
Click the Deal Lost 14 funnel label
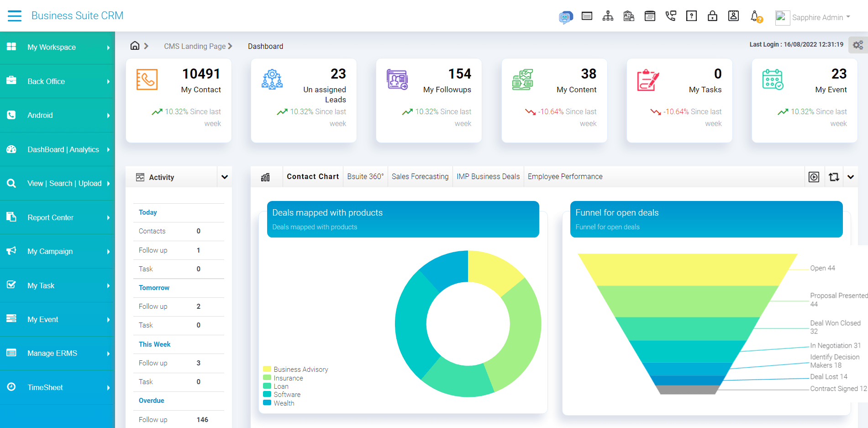point(828,377)
